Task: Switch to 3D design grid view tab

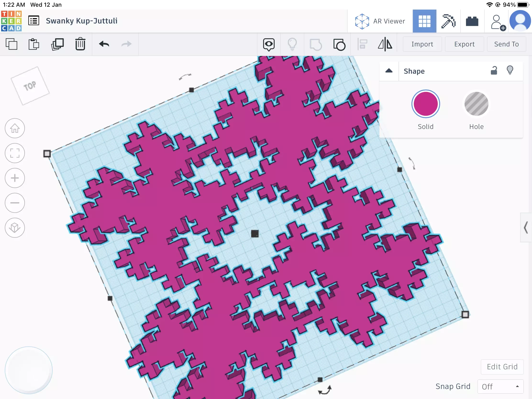Action: coord(425,21)
